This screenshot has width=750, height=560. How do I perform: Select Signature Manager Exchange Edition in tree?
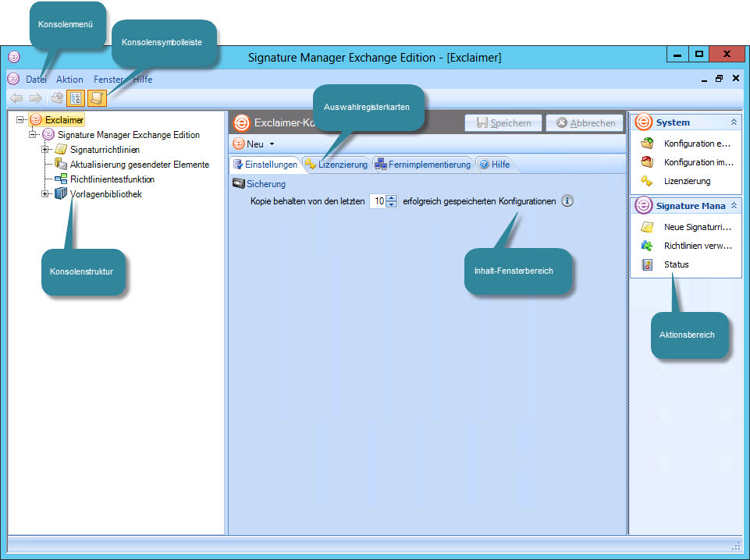point(129,135)
